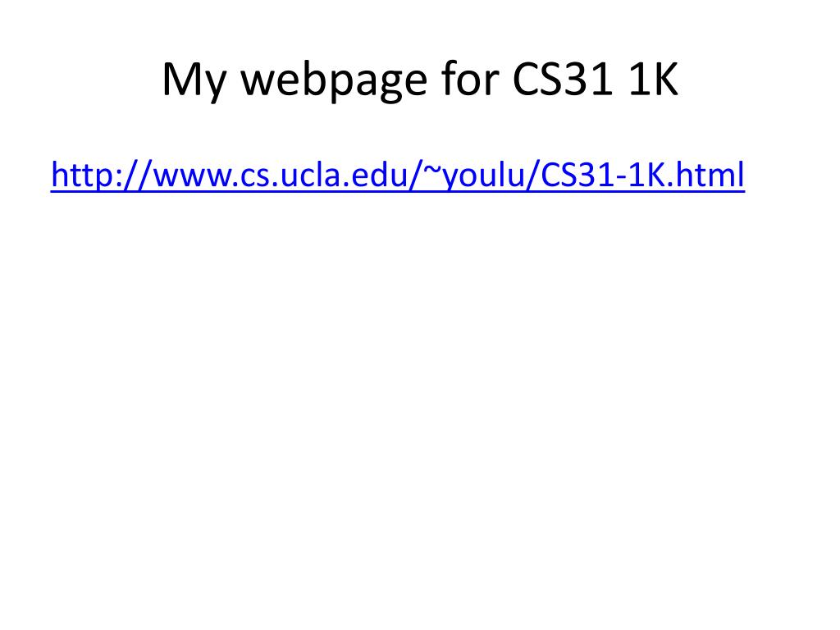Viewport: 840px width, 630px height.
Task: Click the word 'My' in the title
Action: point(194,80)
